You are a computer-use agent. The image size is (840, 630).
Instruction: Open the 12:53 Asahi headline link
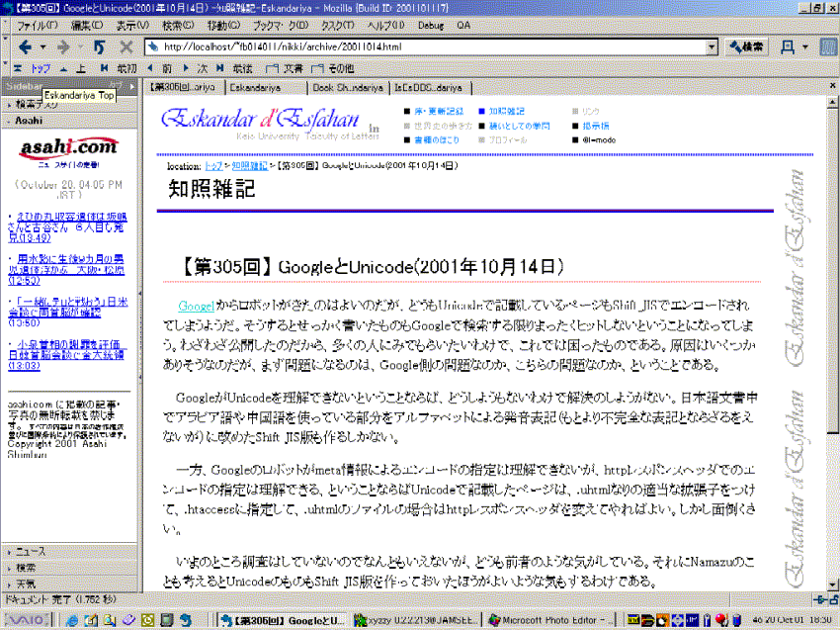[x=66, y=270]
